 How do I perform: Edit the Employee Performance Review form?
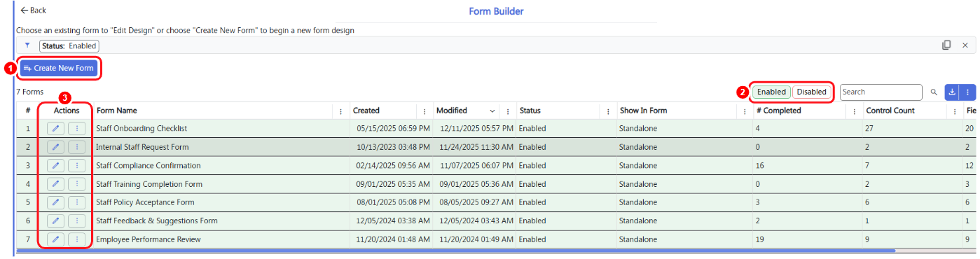tap(56, 239)
